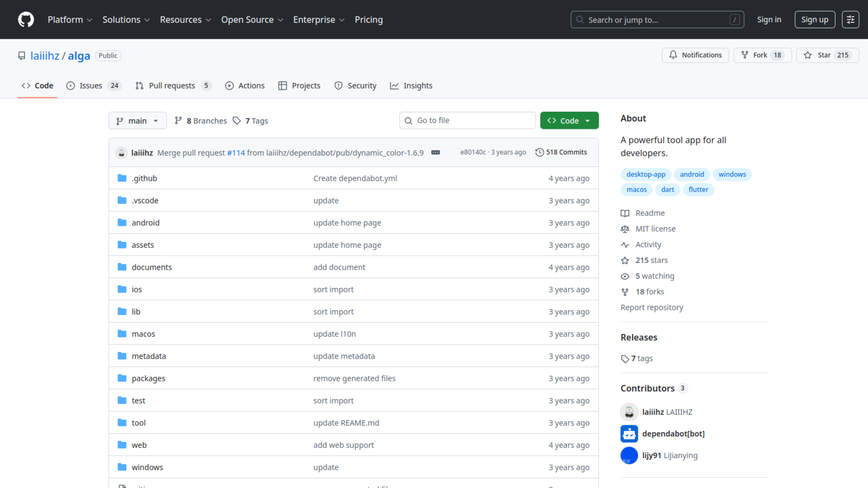Expand the Enterprise menu

319,20
